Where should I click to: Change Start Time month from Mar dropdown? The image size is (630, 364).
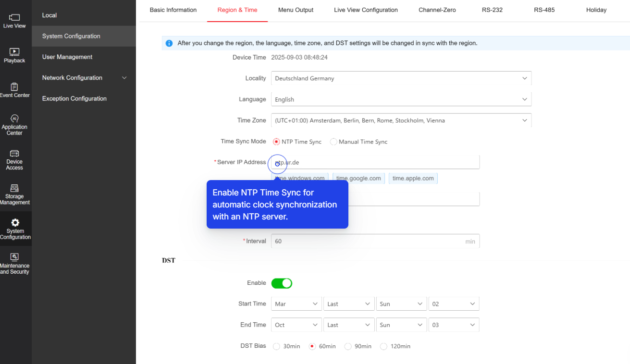point(296,303)
